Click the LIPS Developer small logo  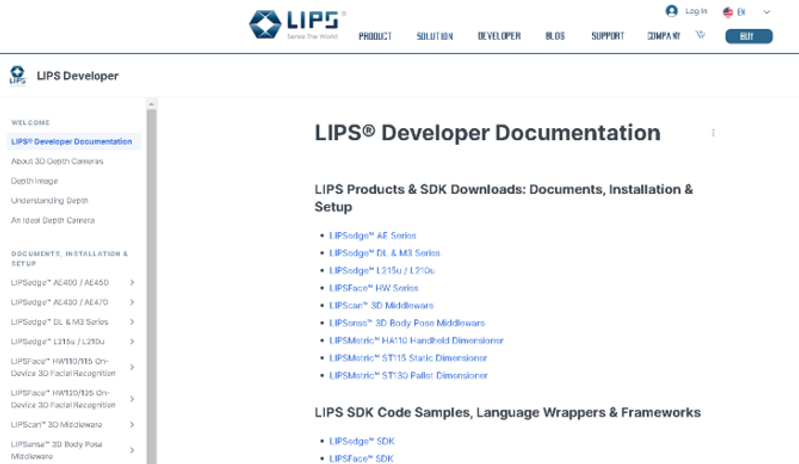point(17,75)
